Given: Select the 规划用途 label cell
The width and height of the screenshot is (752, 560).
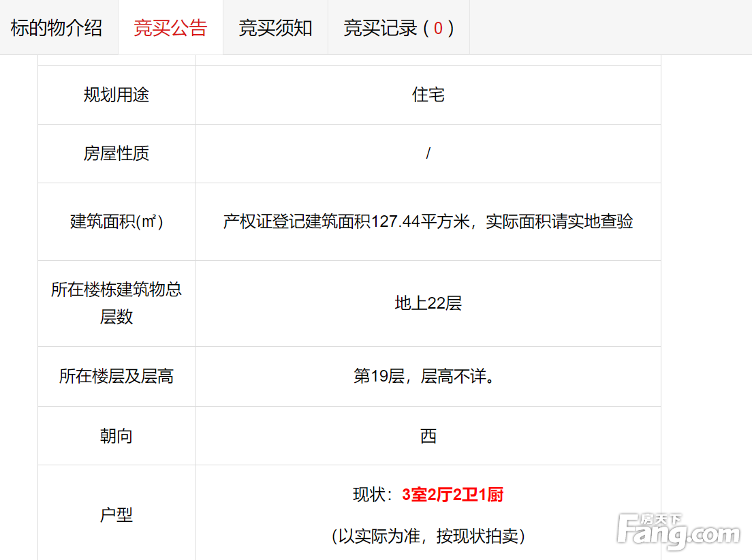Looking at the screenshot, I should (x=116, y=95).
